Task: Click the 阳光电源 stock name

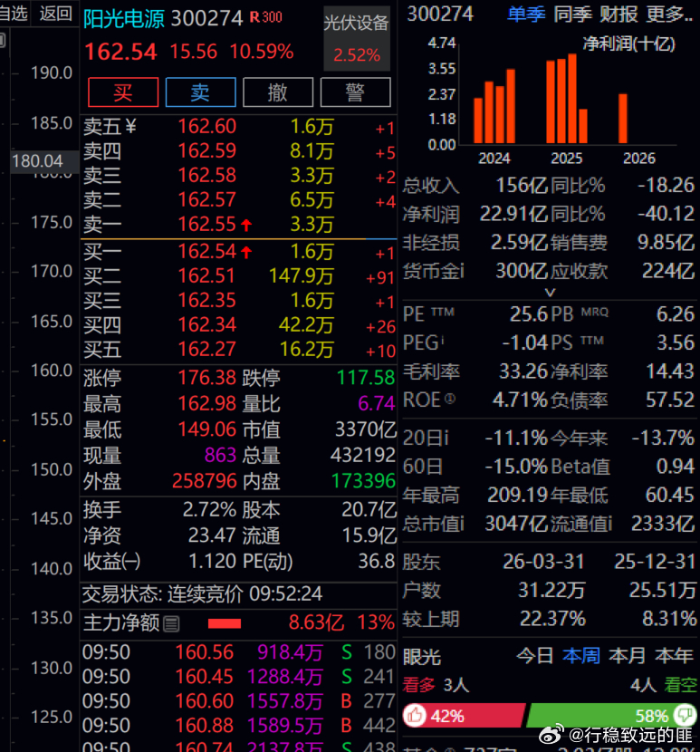Action: (124, 19)
